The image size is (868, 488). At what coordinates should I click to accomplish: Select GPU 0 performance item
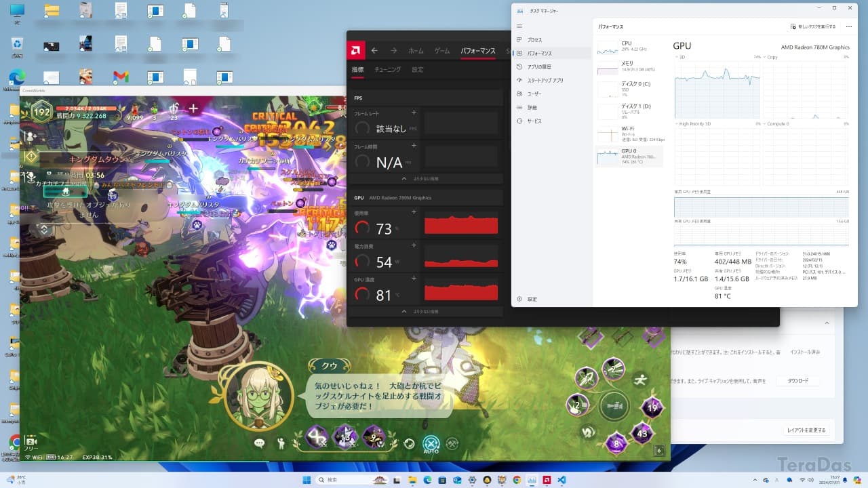[x=629, y=157]
